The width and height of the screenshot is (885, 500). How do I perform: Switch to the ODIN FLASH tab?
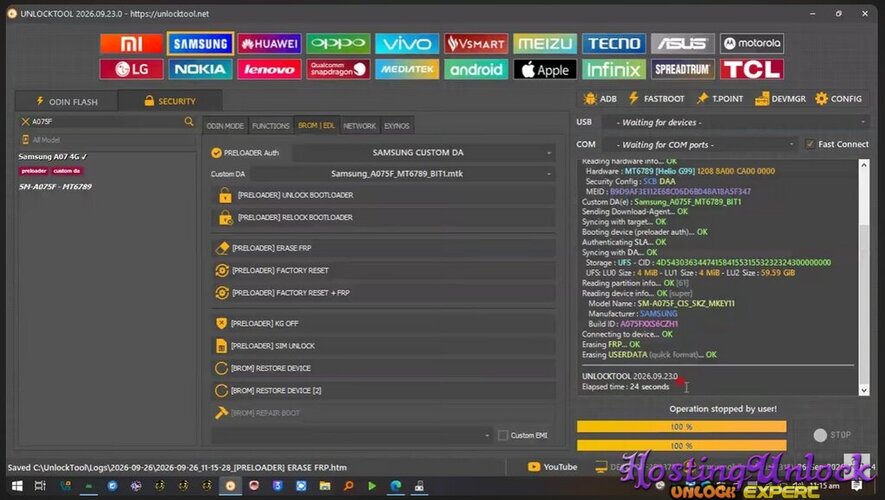pos(67,102)
